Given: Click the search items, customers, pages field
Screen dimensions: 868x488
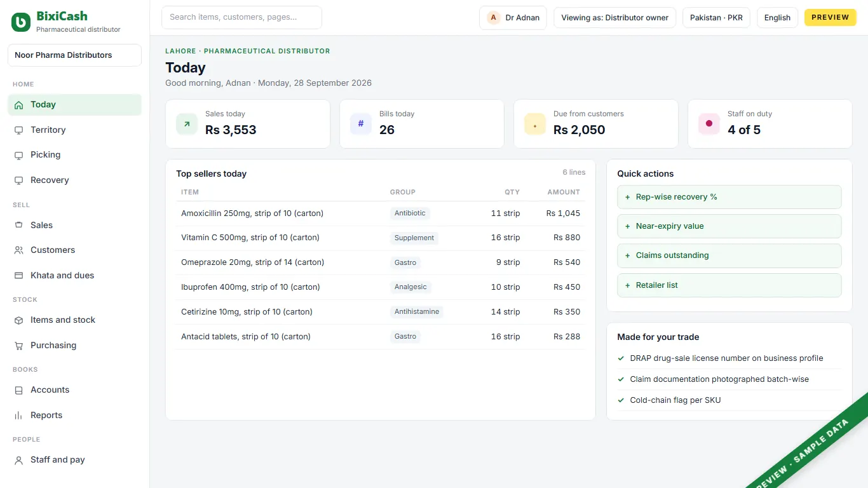Looking at the screenshot, I should (x=241, y=18).
